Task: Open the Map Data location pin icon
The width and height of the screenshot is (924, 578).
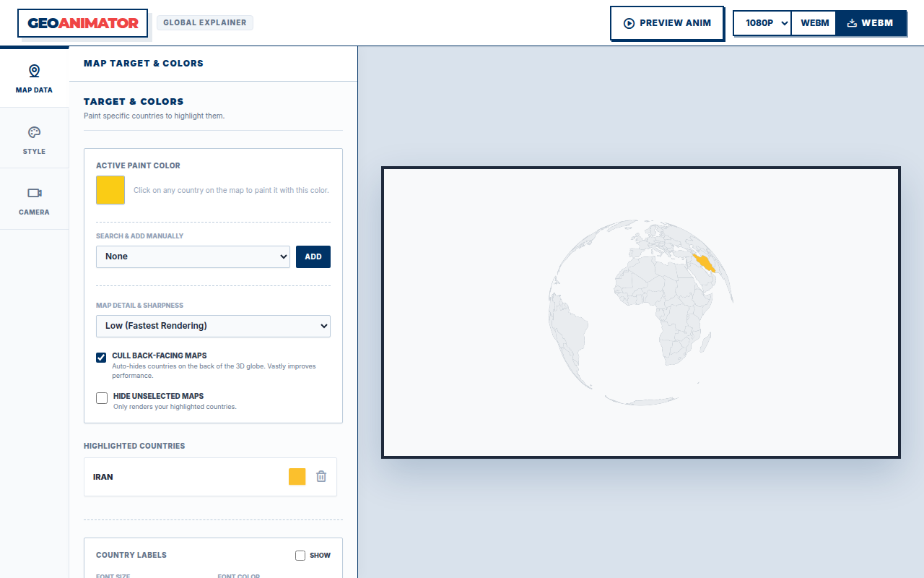Action: click(34, 71)
